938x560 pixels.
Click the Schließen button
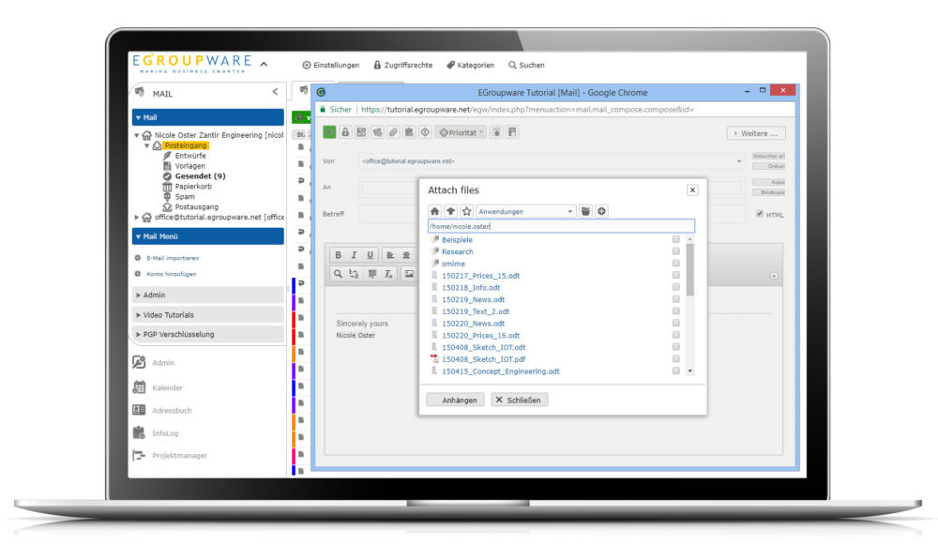coord(519,400)
